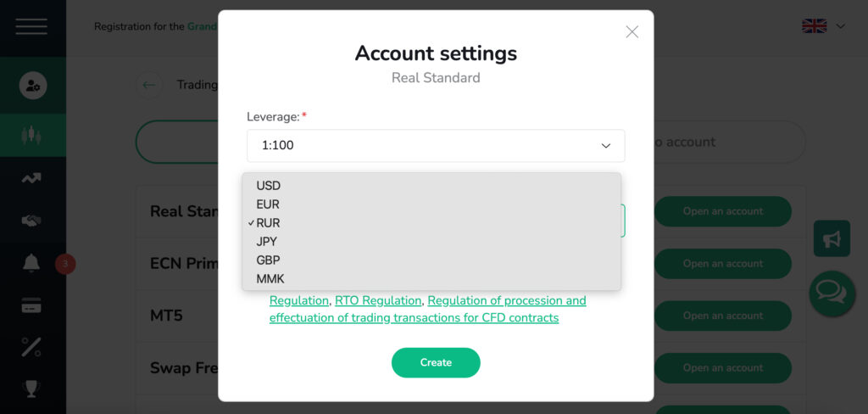
Task: Expand the Leverage 1:100 dropdown
Action: click(x=436, y=146)
